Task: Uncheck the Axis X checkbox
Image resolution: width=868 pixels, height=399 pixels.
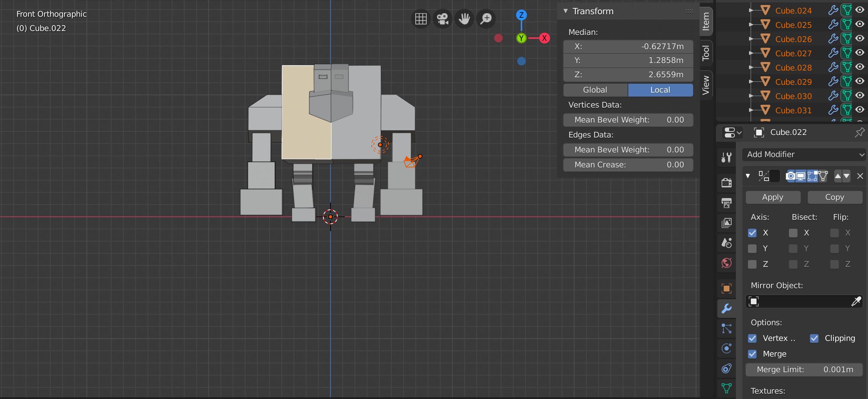Action: [x=752, y=233]
